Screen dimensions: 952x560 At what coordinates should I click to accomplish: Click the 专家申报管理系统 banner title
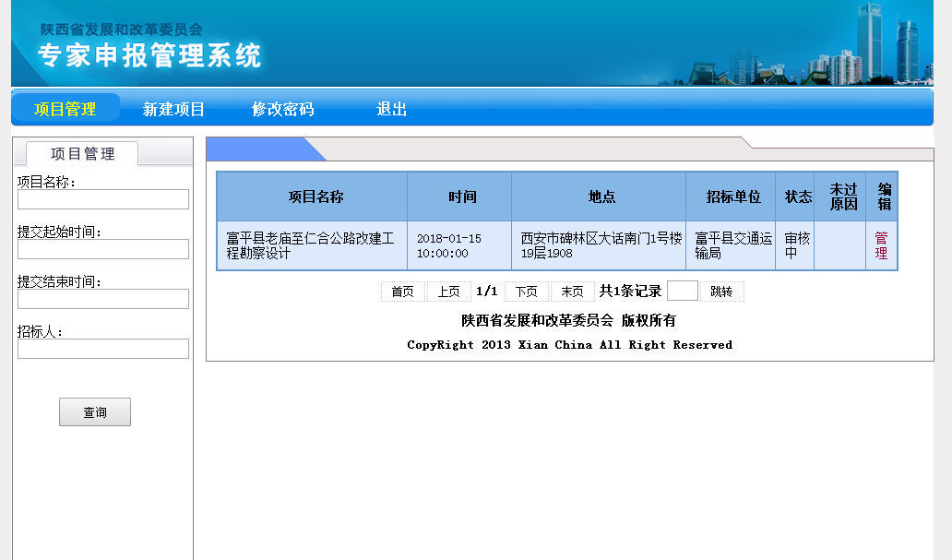pyautogui.click(x=149, y=55)
